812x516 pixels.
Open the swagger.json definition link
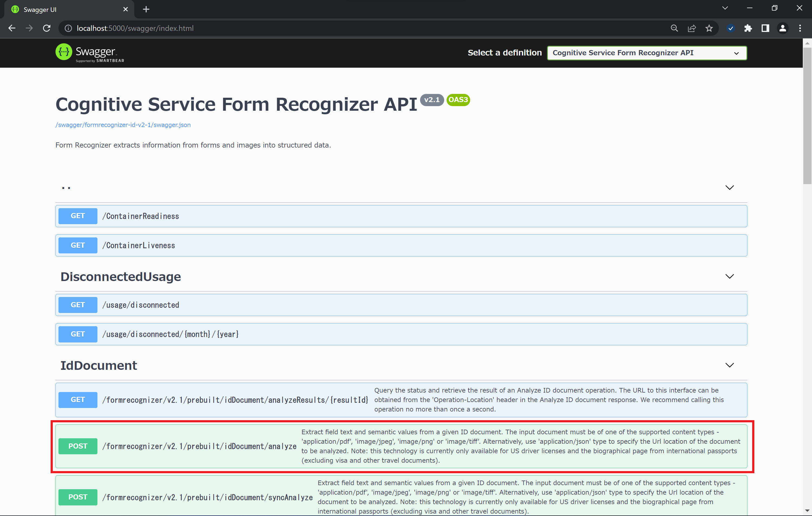(x=123, y=125)
